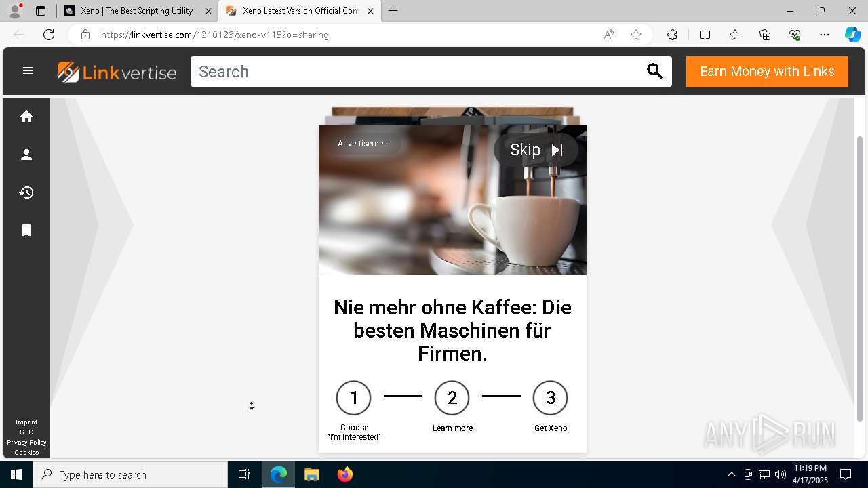Open tab actions menu icon
Viewport: 868px width, 488px height.
click(41, 11)
